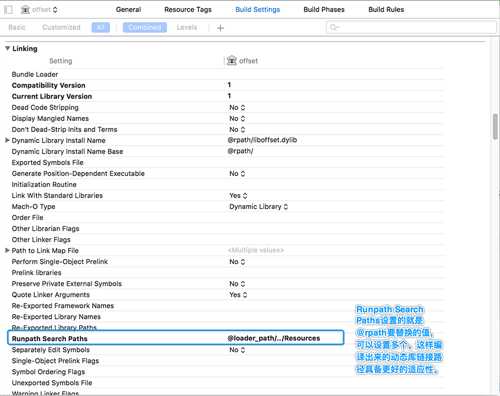Click the search magnifier icon
This screenshot has height=396, width=500.
(334, 27)
